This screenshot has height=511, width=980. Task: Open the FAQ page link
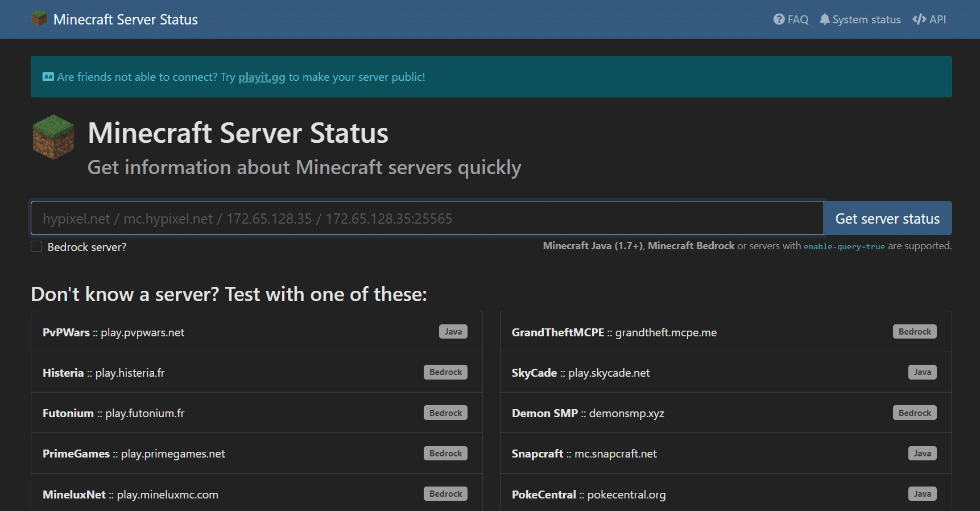791,19
